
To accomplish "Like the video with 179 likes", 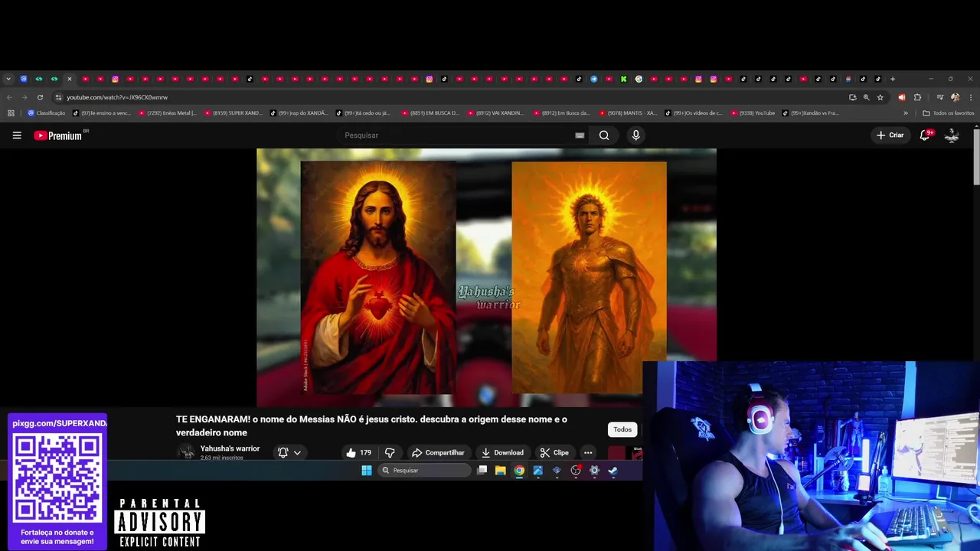I will point(358,452).
